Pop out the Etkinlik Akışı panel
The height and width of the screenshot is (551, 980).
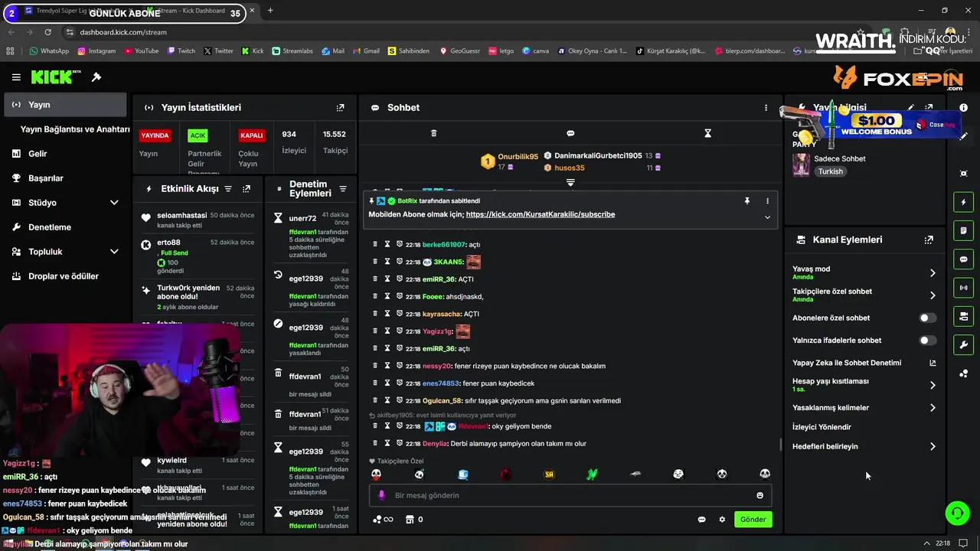247,188
